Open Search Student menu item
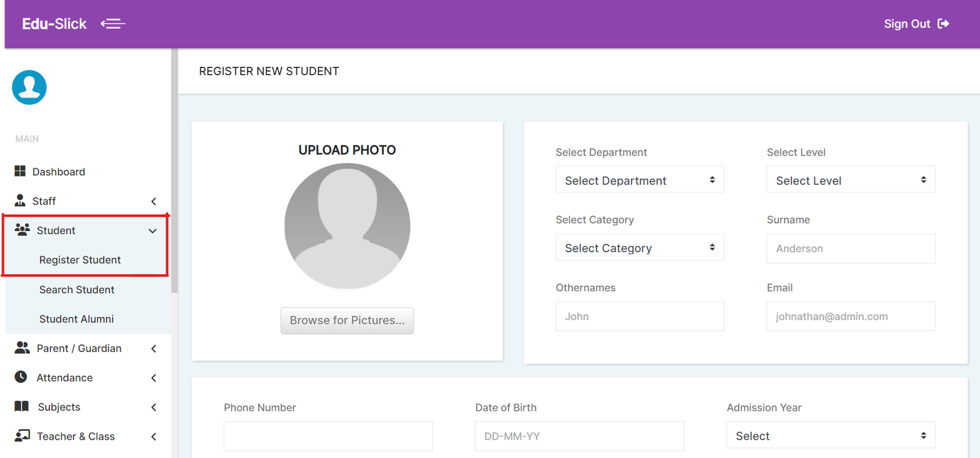The width and height of the screenshot is (980, 458). click(x=77, y=289)
